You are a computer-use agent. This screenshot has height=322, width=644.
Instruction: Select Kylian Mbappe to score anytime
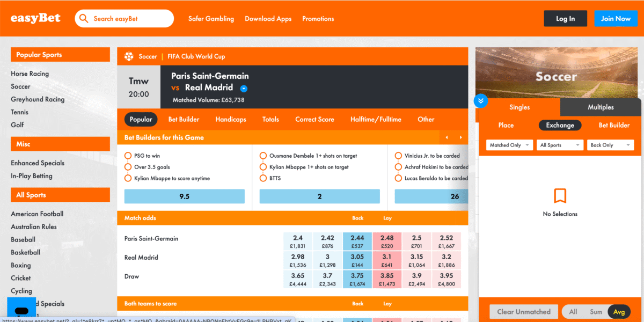[x=128, y=178]
